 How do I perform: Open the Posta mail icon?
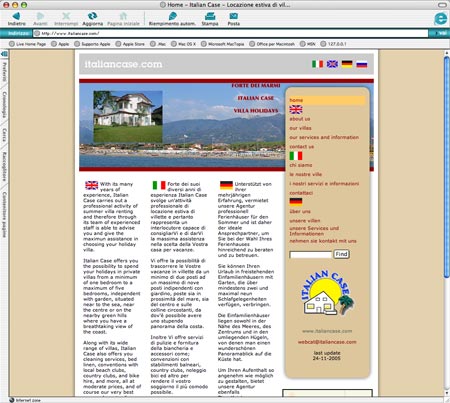233,19
